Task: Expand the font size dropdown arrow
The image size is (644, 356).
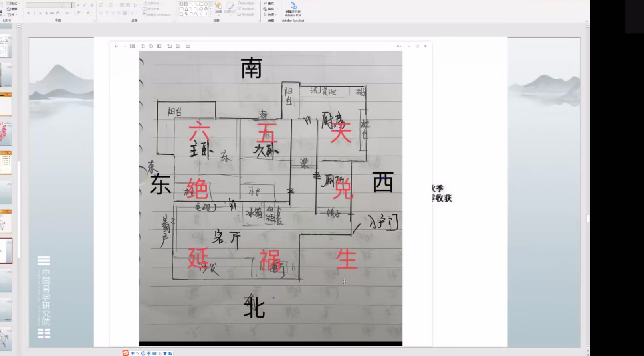Action: [73, 5]
